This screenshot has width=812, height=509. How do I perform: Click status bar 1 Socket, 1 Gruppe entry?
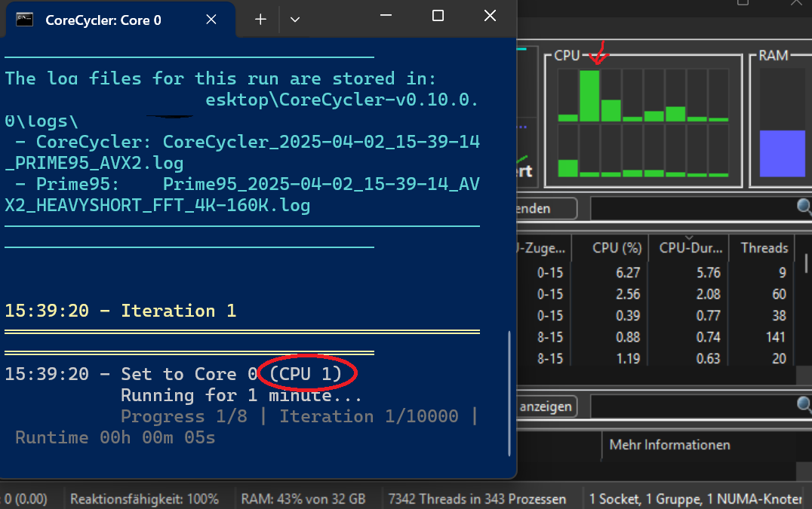click(696, 499)
